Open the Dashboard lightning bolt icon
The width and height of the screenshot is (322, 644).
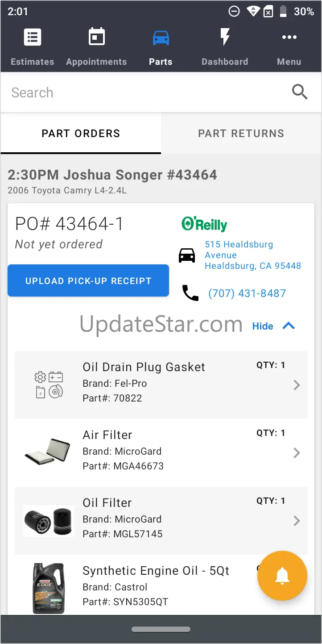tap(225, 38)
